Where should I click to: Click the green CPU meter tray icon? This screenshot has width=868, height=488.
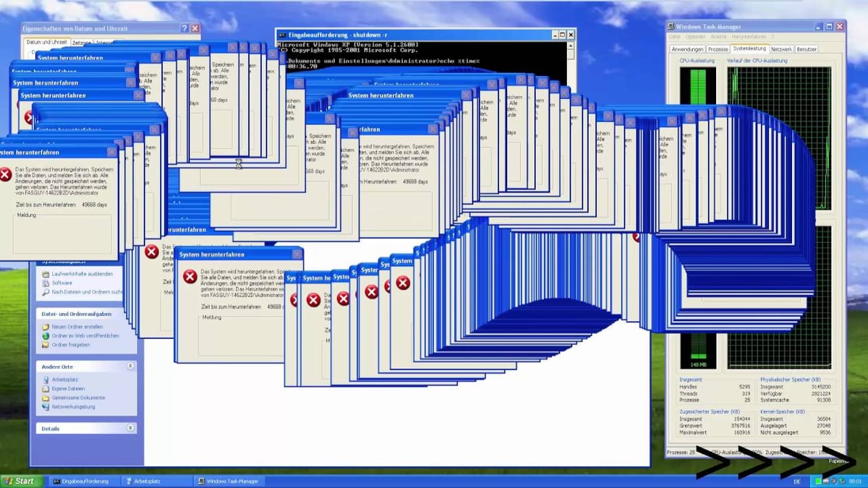click(x=819, y=481)
